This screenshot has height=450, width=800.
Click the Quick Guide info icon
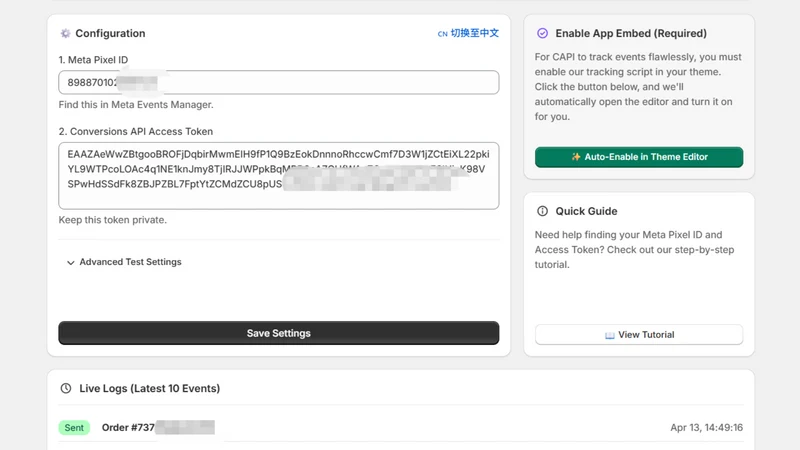click(542, 211)
